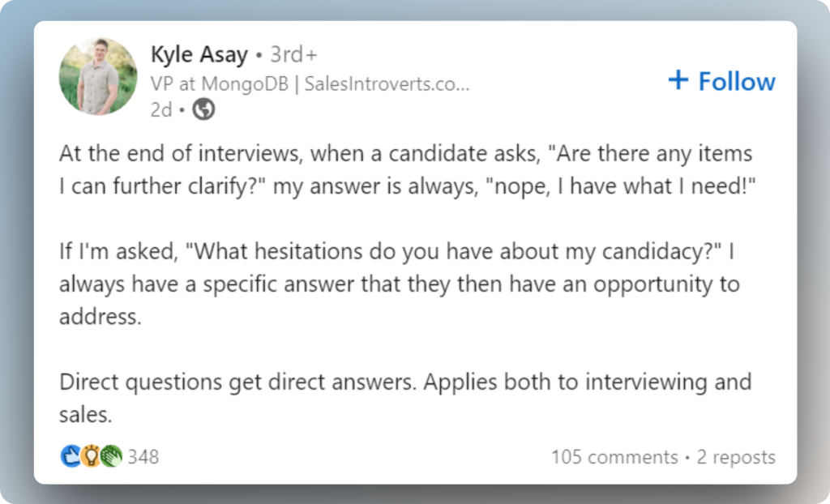Click the paragraph starting "At the end of interviews"
This screenshot has height=504, width=830.
click(x=405, y=169)
